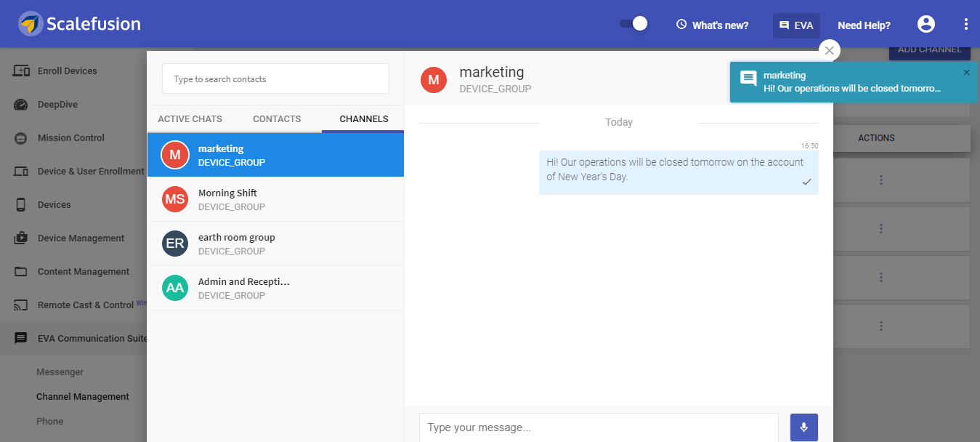
Task: Switch to the Contacts tab
Action: click(277, 119)
